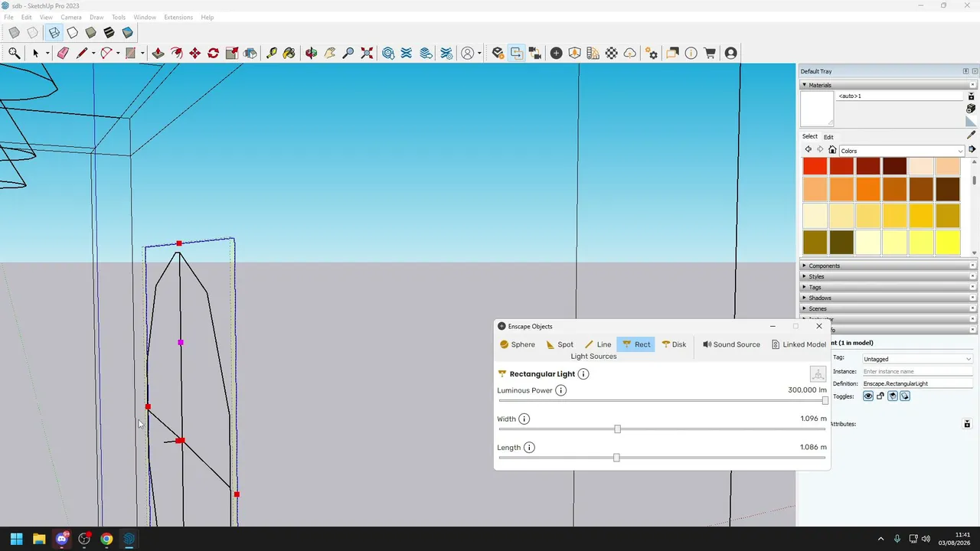Open the Draw menu
Image resolution: width=980 pixels, height=551 pixels.
click(x=96, y=17)
